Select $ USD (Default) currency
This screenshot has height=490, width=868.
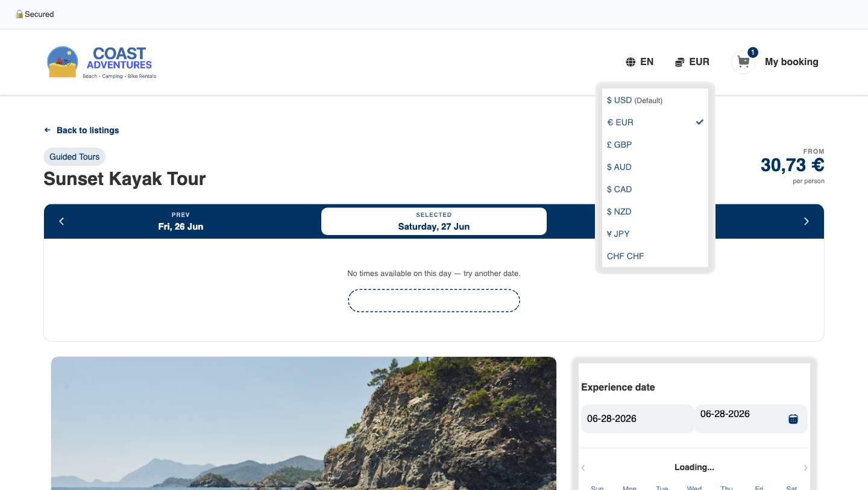655,100
